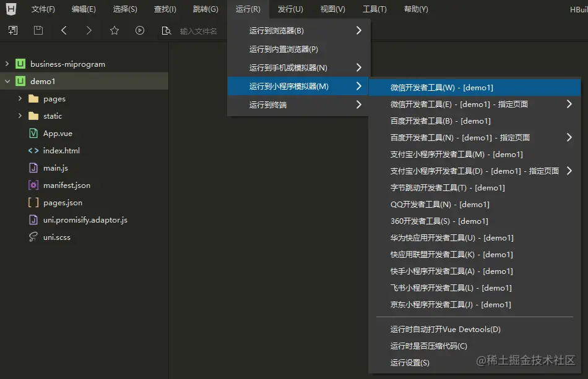The width and height of the screenshot is (588, 379).
Task: Run in 快手小程序开发者工具(A) - [demo1]
Action: [x=475, y=271]
